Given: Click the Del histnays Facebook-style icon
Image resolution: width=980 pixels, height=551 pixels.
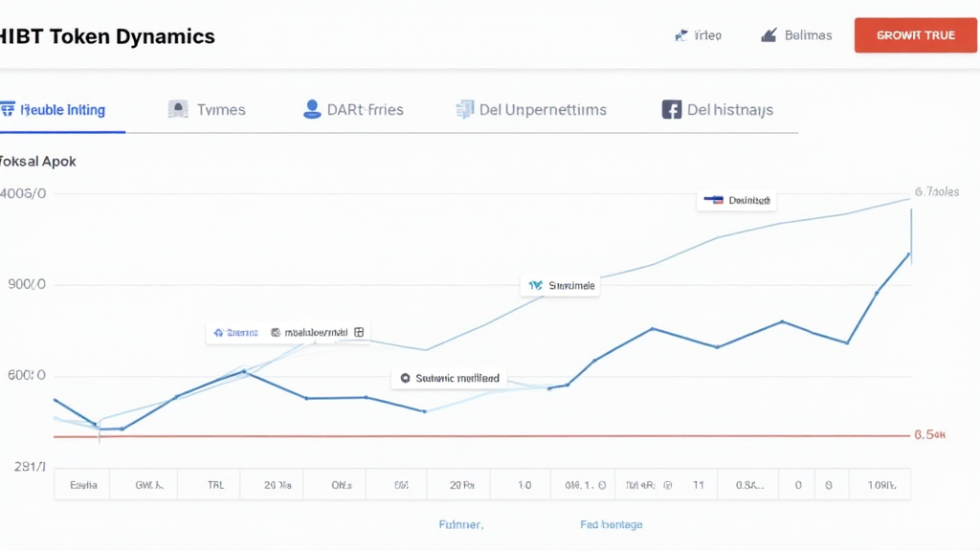Looking at the screenshot, I should tap(672, 110).
